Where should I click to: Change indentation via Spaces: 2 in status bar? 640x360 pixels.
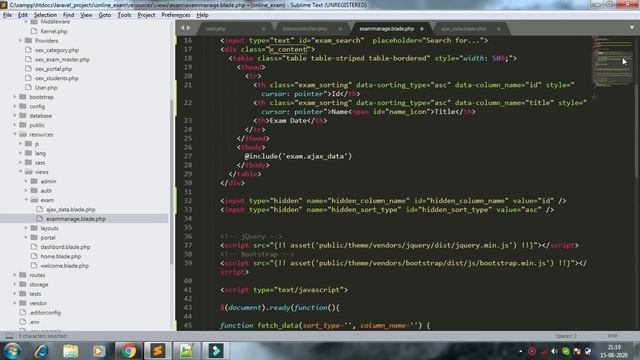pyautogui.click(x=566, y=336)
